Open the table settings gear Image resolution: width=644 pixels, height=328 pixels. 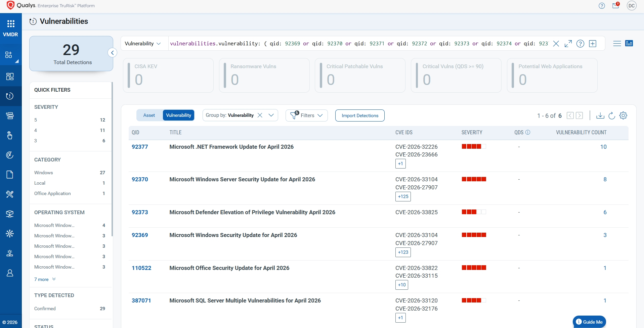(x=623, y=115)
